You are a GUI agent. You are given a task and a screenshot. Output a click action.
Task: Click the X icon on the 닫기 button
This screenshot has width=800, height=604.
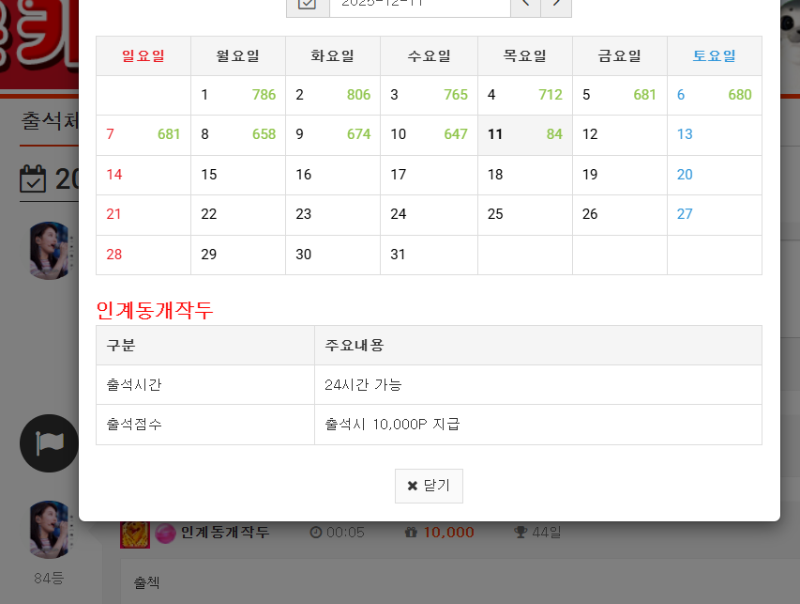pos(411,486)
